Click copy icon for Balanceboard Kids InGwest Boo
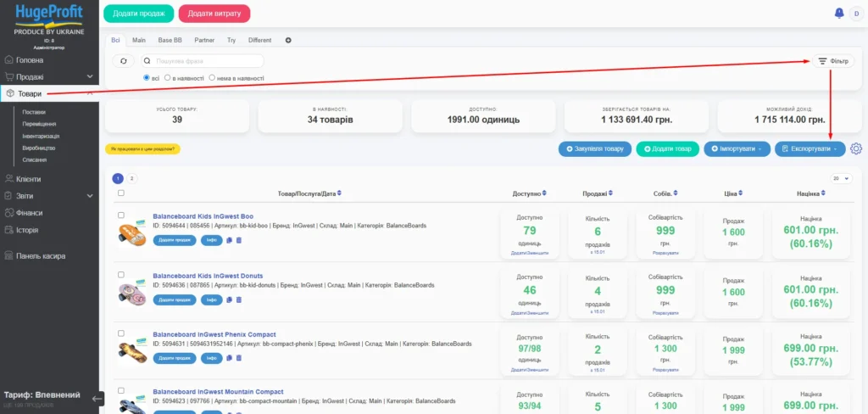Image resolution: width=868 pixels, height=414 pixels. 229,240
